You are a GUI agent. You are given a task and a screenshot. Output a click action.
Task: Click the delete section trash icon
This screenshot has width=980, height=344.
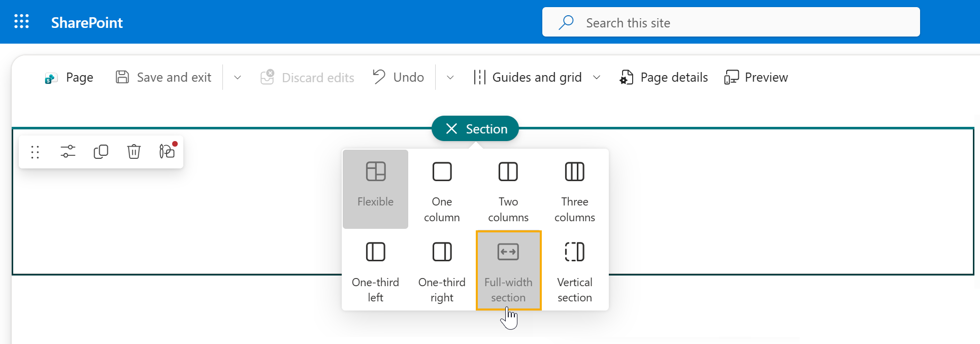[134, 152]
